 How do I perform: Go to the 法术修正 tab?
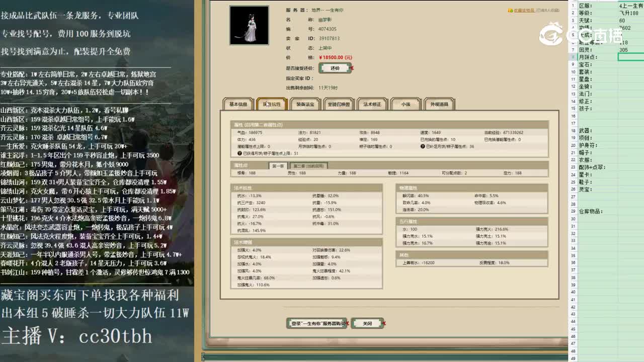[372, 104]
